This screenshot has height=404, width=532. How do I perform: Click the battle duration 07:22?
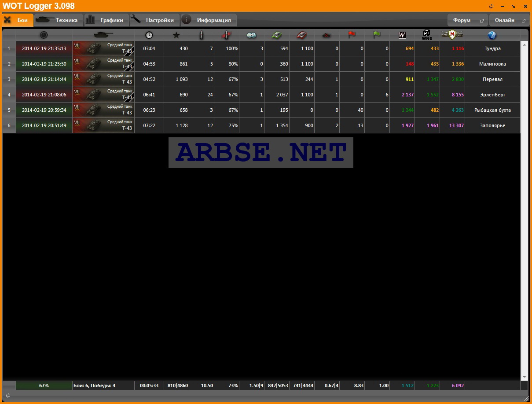click(x=149, y=125)
